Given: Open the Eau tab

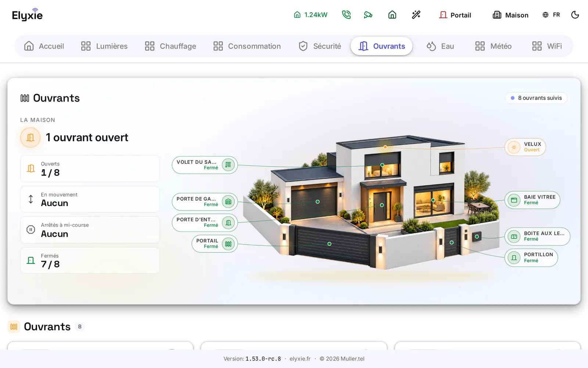Looking at the screenshot, I should click(x=440, y=46).
